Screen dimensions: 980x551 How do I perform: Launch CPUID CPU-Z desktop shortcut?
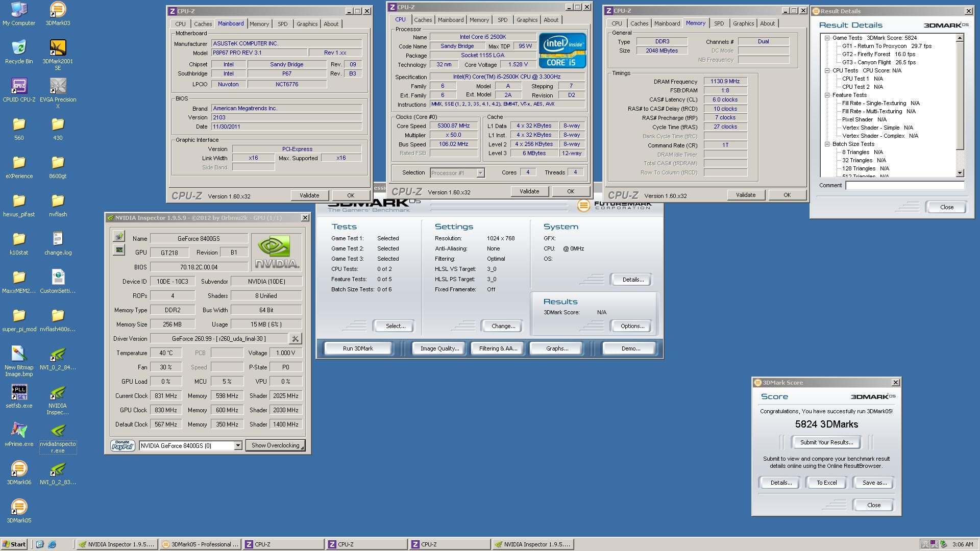[x=19, y=90]
